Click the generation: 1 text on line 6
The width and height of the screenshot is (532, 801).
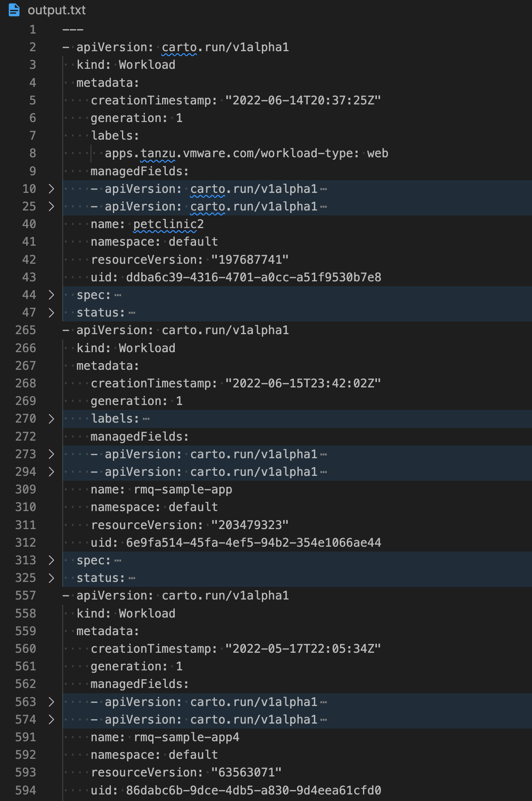(137, 118)
